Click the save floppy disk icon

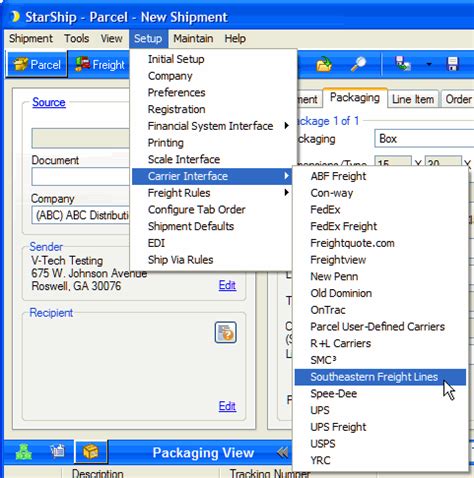click(452, 64)
